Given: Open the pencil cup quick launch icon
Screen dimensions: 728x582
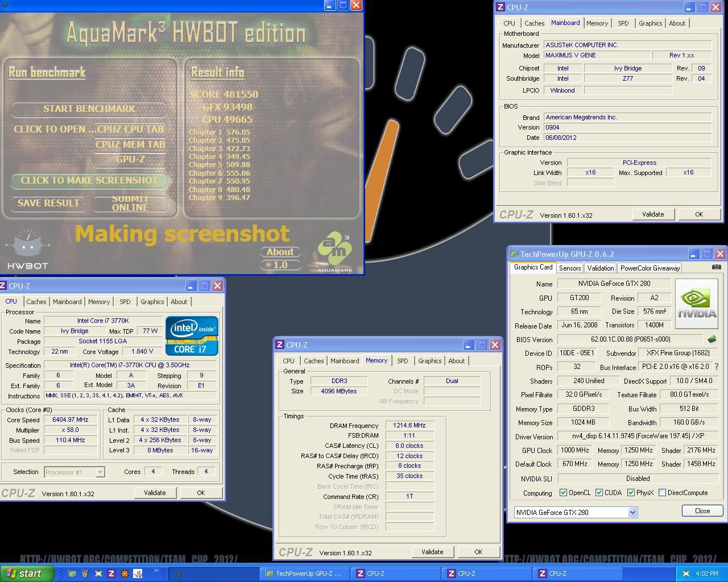Looking at the screenshot, I should point(85,573).
